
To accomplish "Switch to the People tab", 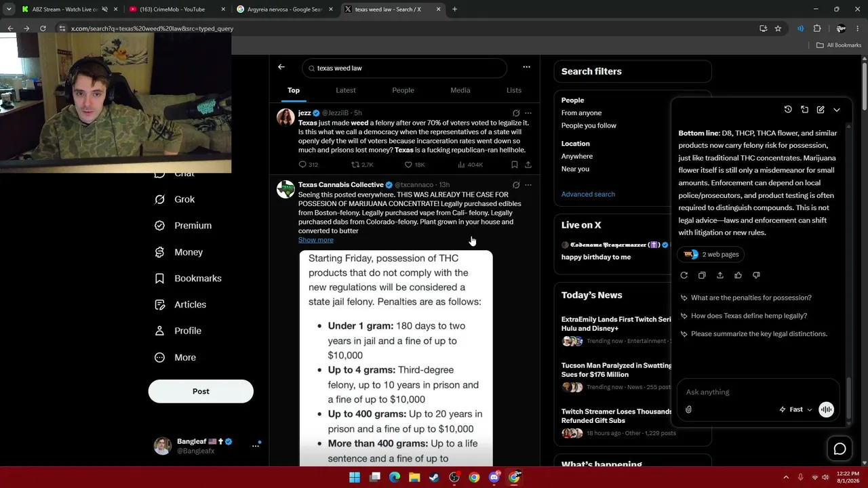I will click(x=403, y=90).
